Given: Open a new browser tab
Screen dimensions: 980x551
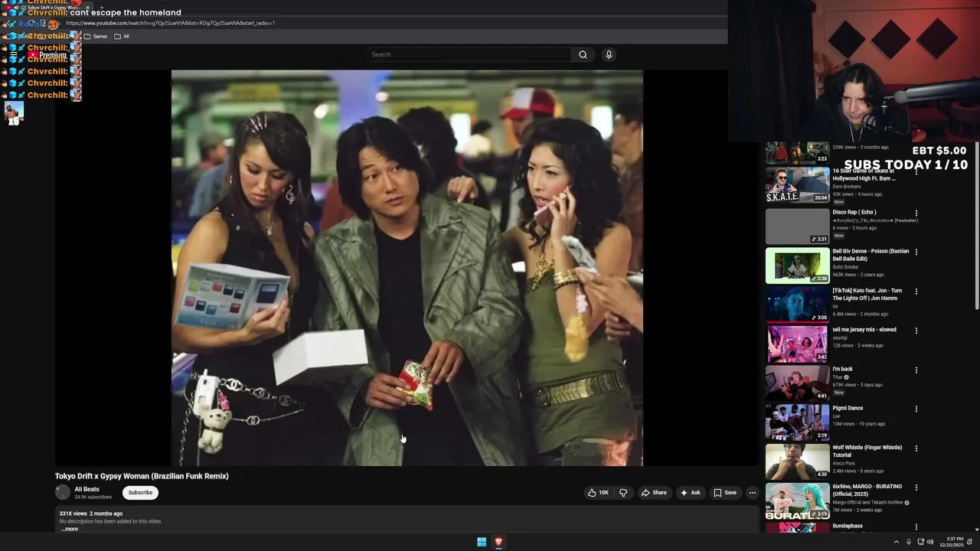Looking at the screenshot, I should pyautogui.click(x=101, y=8).
